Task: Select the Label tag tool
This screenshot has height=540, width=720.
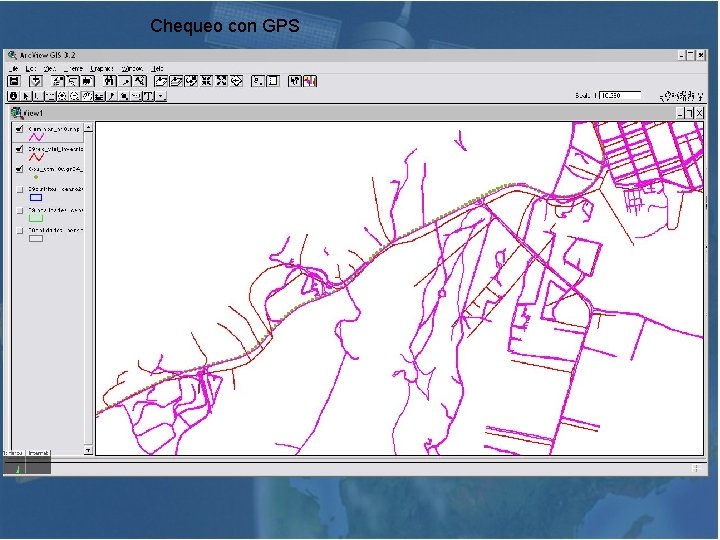Action: [x=136, y=96]
